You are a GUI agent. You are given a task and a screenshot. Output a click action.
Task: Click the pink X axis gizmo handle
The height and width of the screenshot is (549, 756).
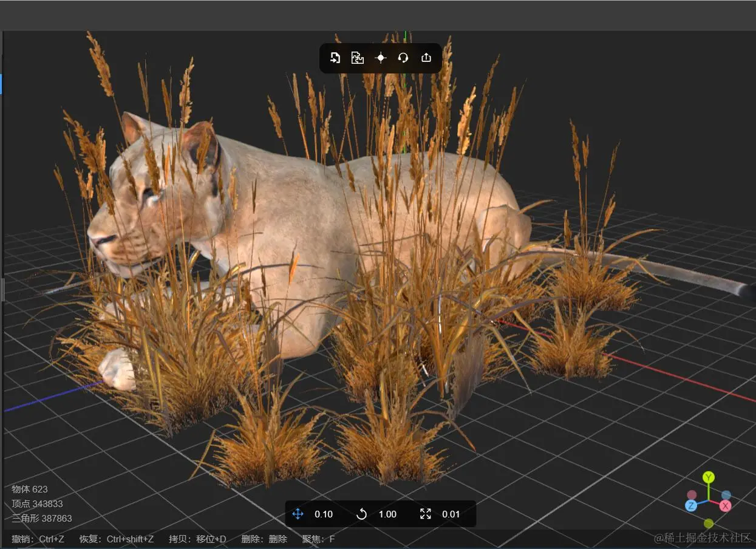click(x=726, y=505)
